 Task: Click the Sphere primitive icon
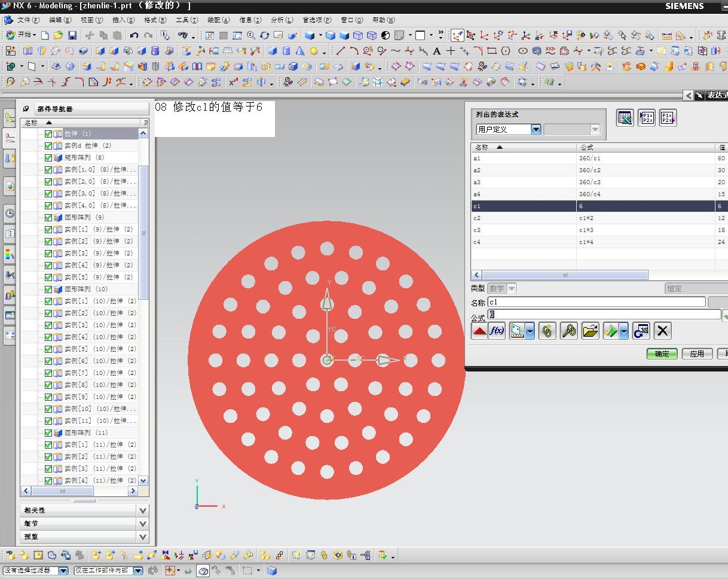pyautogui.click(x=313, y=51)
